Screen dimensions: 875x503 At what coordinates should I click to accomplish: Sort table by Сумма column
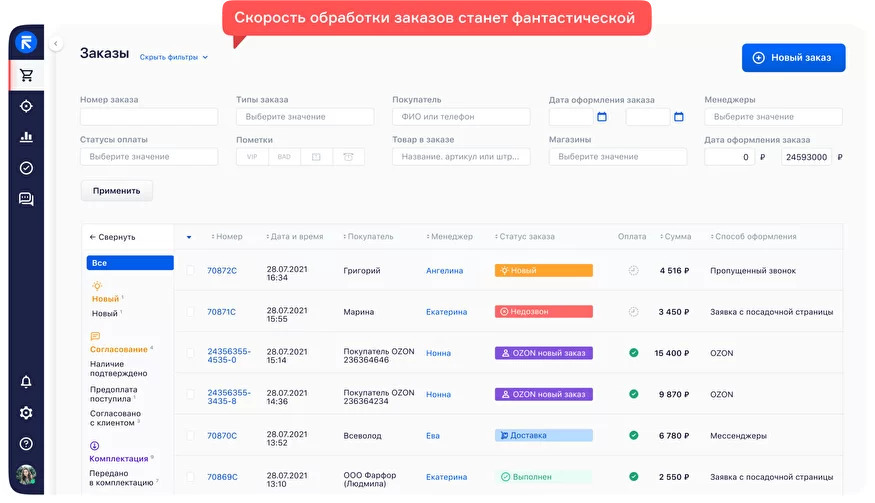pyautogui.click(x=676, y=237)
